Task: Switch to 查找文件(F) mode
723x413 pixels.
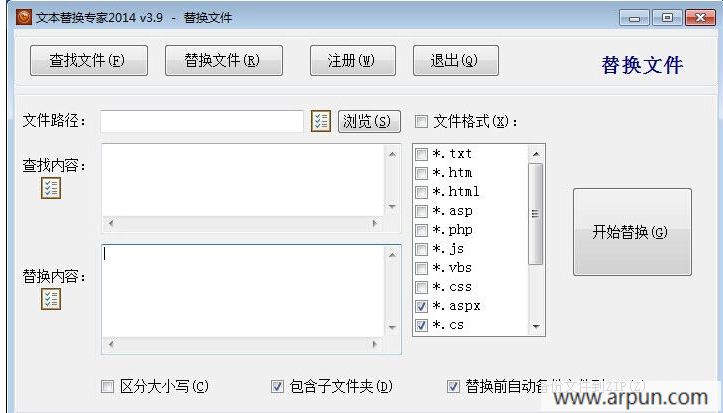Action: 89,60
